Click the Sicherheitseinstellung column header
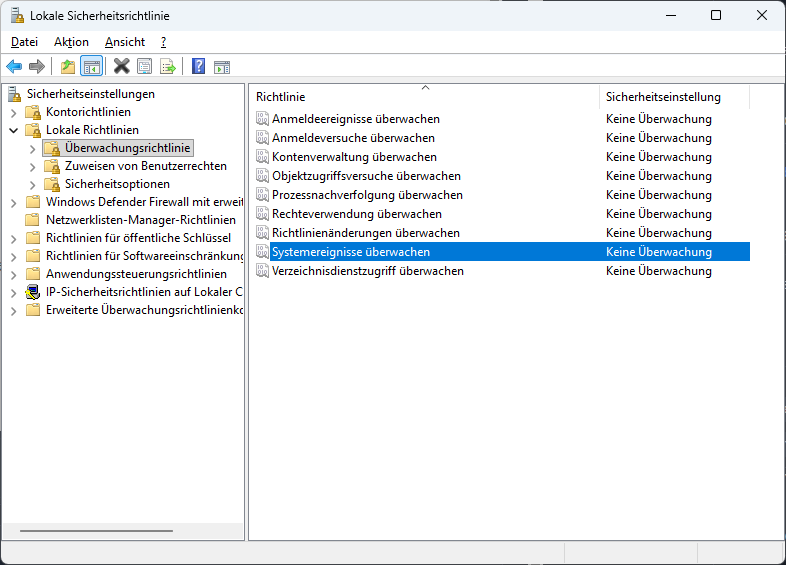The width and height of the screenshot is (786, 565). (x=673, y=97)
